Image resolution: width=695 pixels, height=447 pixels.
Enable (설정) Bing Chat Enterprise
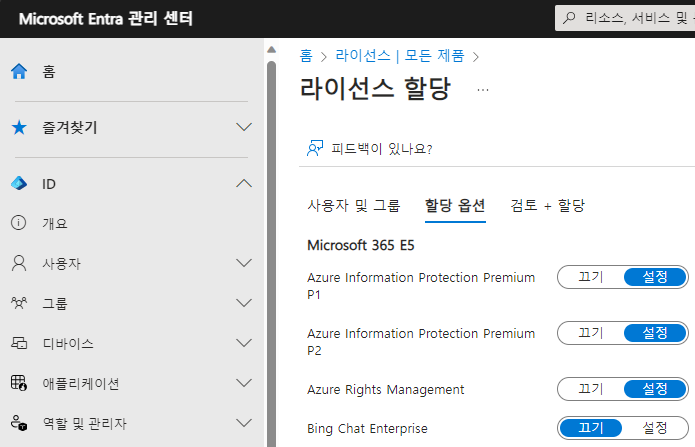655,428
